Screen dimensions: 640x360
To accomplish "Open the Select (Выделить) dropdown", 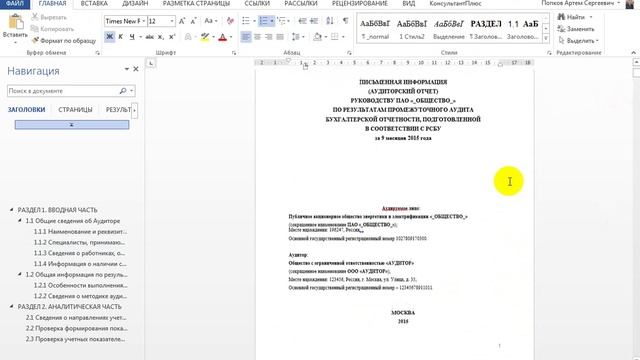I will click(x=578, y=40).
